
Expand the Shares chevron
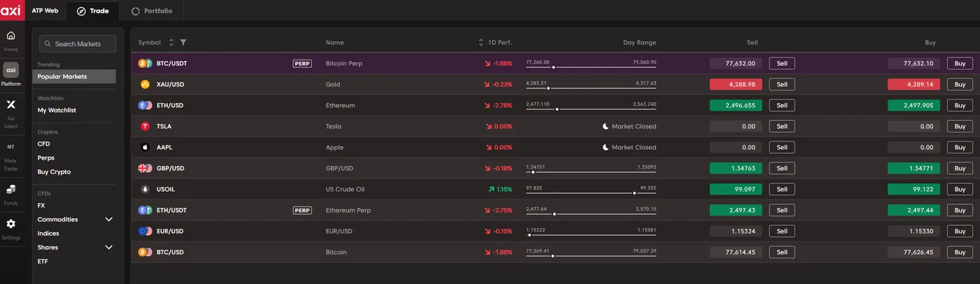point(108,247)
